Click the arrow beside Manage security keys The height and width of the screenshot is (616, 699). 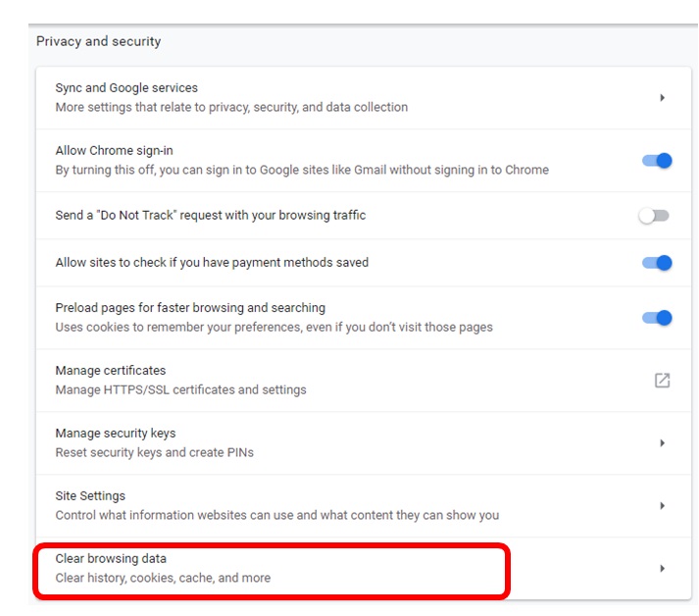point(663,443)
